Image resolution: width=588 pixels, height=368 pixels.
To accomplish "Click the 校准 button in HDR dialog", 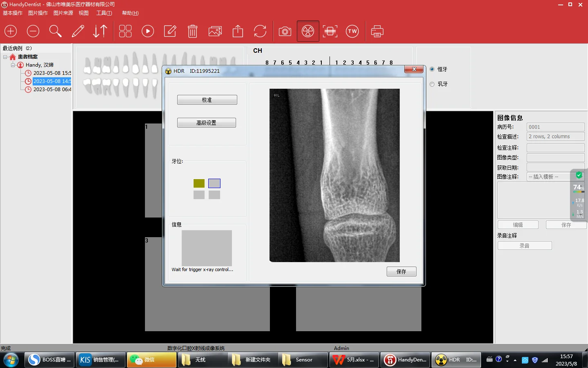I will (207, 100).
